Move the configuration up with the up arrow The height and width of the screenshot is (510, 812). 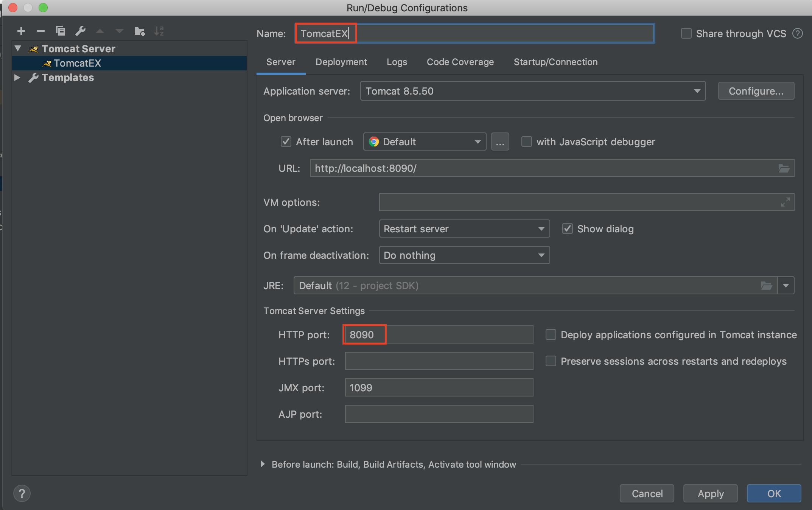tap(100, 31)
